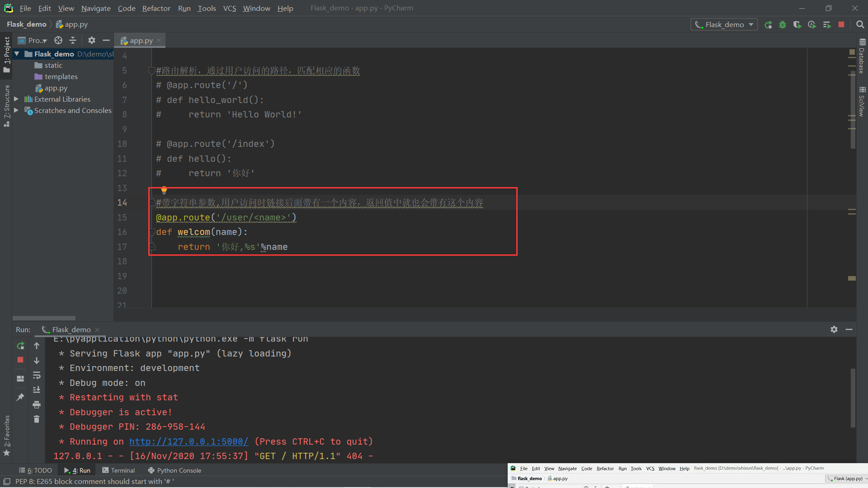The image size is (868, 488).
Task: Stop the running process in the Run panel
Action: click(x=20, y=360)
